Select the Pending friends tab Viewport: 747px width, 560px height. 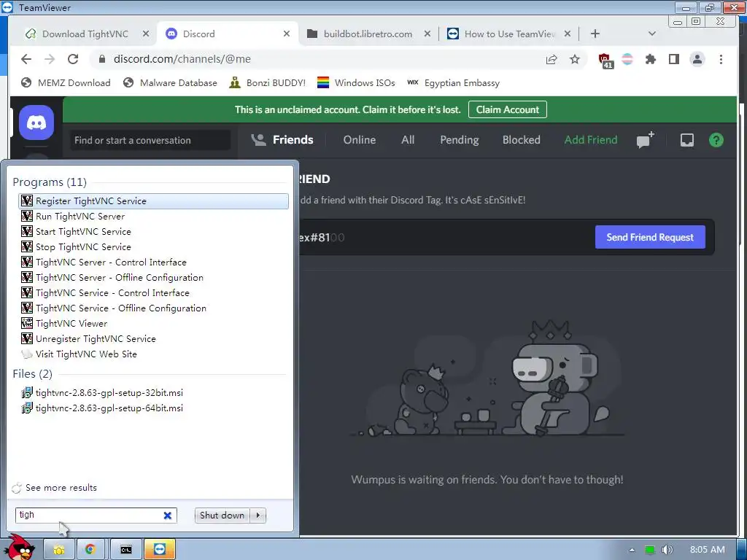[460, 140]
